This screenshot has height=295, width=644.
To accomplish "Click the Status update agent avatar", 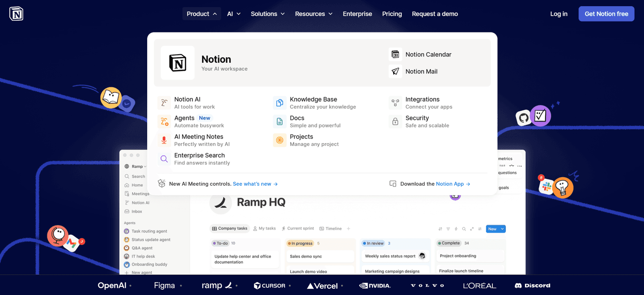I will (127, 239).
